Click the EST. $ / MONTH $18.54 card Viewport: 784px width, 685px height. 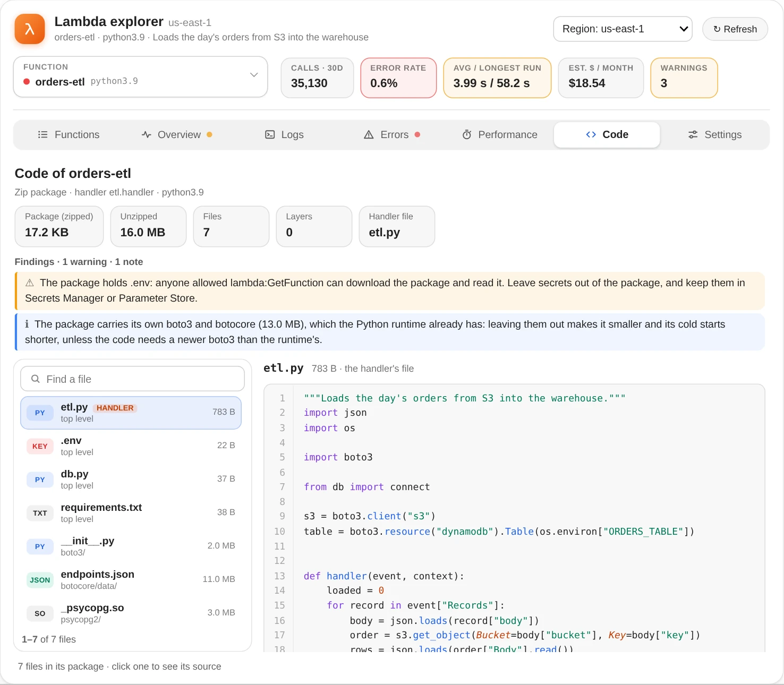coord(601,78)
